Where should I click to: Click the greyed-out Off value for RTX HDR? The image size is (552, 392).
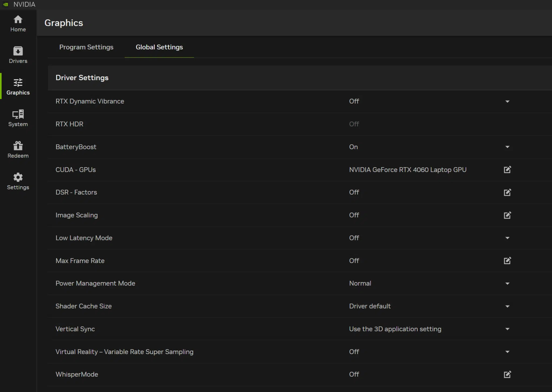coord(354,124)
